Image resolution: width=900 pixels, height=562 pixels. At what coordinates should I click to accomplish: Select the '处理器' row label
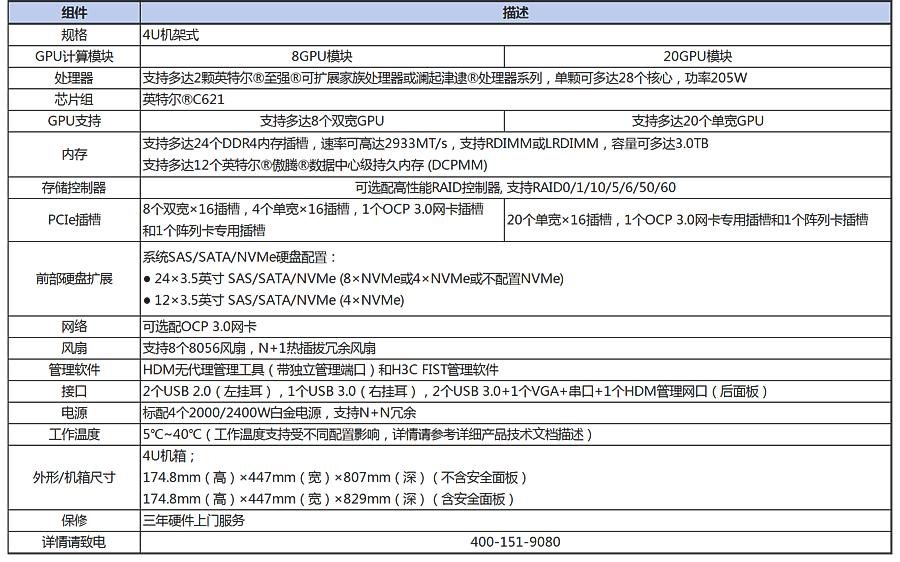pos(74,78)
